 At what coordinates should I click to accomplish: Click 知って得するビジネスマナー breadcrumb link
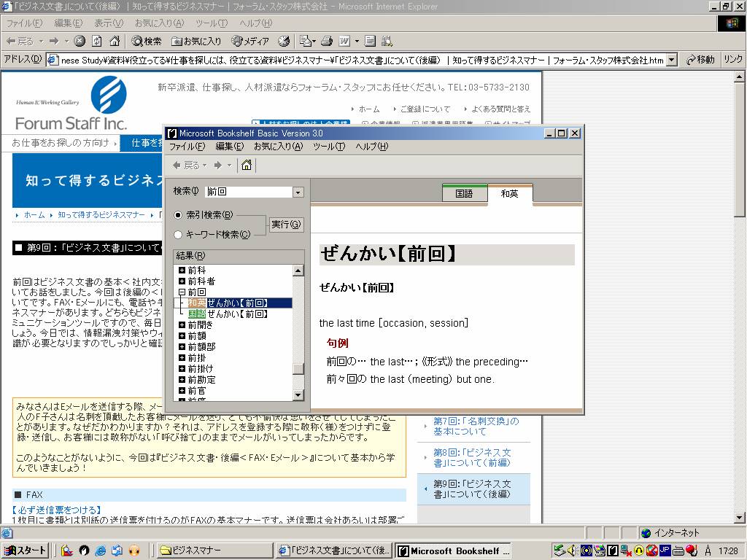[x=101, y=215]
